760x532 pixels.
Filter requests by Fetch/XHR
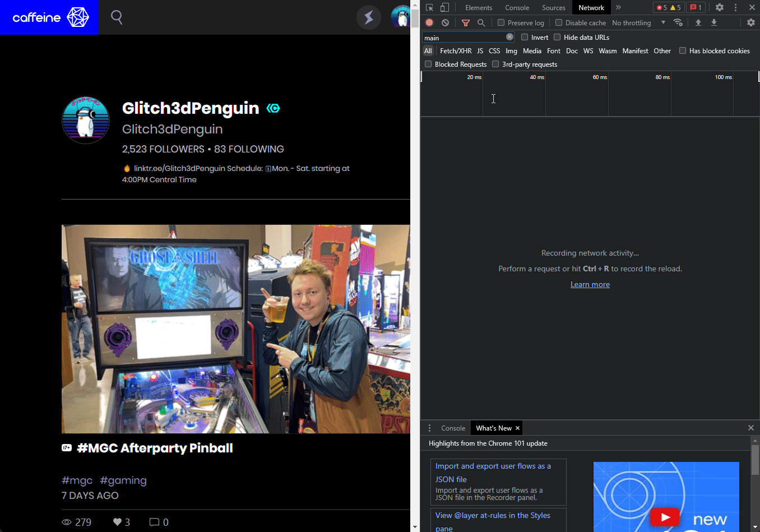pos(456,51)
